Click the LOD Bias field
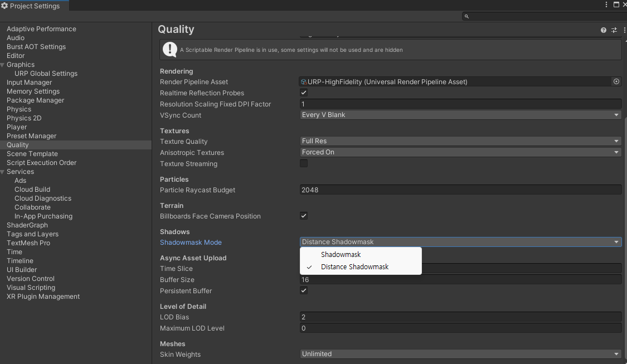The width and height of the screenshot is (627, 364). pos(461,317)
